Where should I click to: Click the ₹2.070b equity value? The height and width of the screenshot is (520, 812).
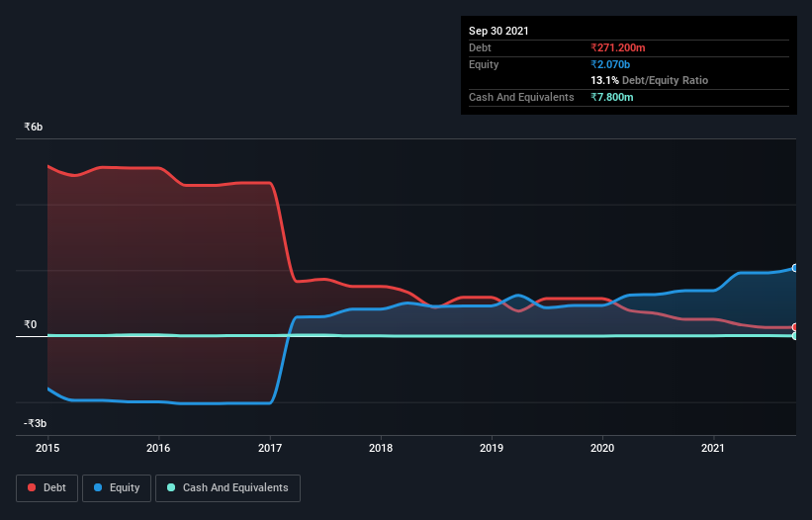tap(610, 64)
